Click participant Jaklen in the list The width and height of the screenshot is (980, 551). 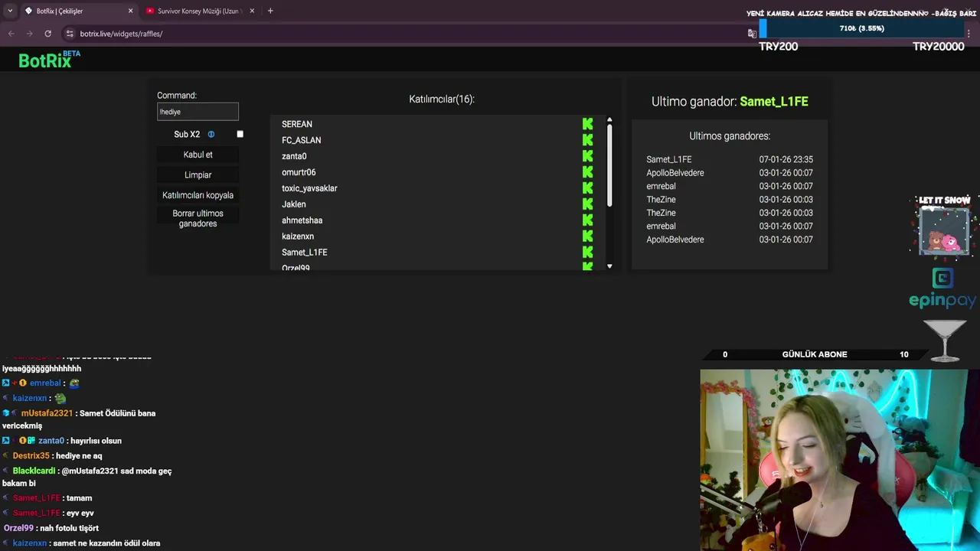coord(293,204)
